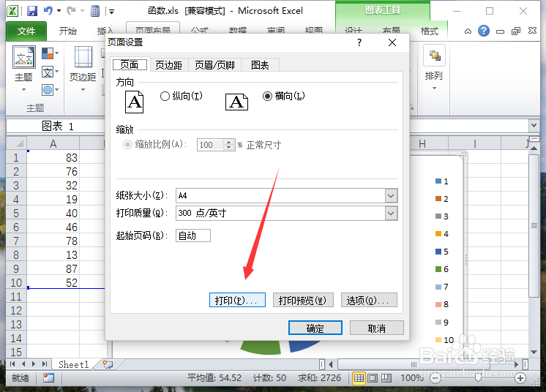
Task: Click the Page Setup dialog help question mark
Action: (x=359, y=42)
